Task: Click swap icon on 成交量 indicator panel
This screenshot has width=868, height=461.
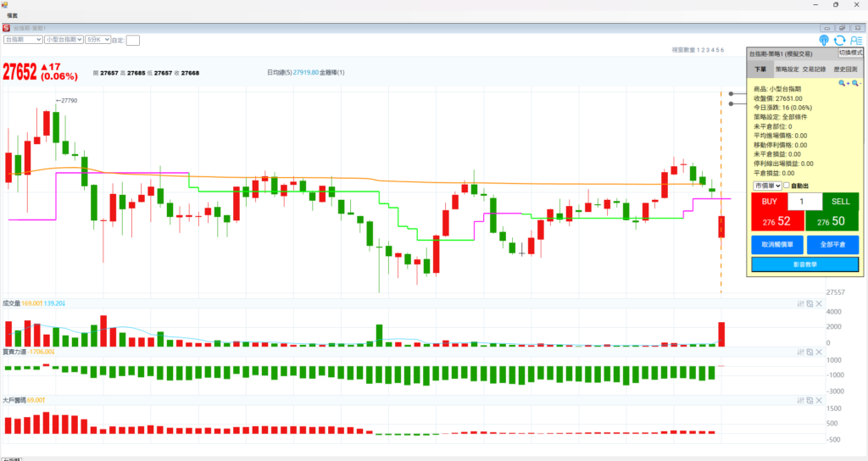Action: (x=810, y=303)
